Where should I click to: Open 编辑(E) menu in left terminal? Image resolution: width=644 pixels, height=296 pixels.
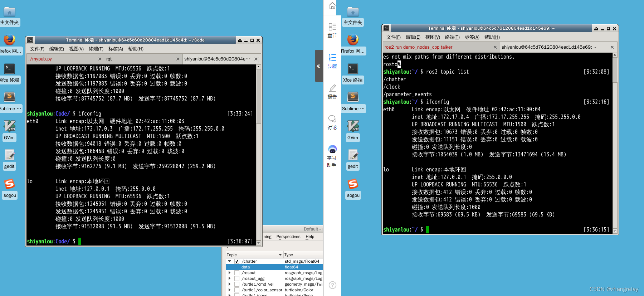click(x=57, y=49)
